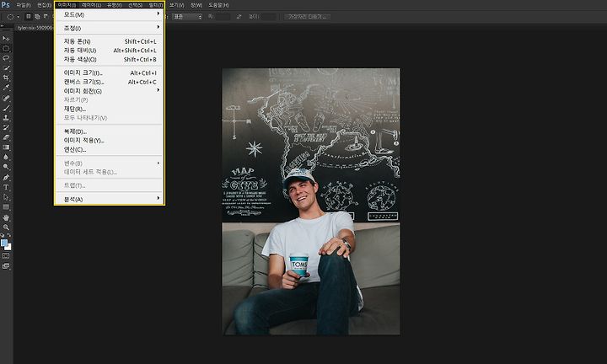Select the Zoom tool
This screenshot has width=607, height=364.
click(x=6, y=227)
